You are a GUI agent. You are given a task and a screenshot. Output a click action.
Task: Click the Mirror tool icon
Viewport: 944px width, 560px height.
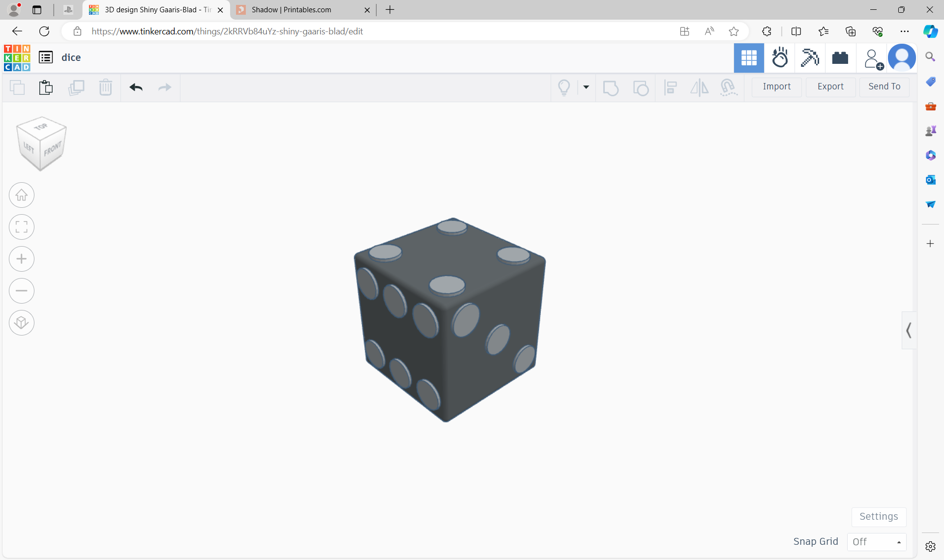699,87
